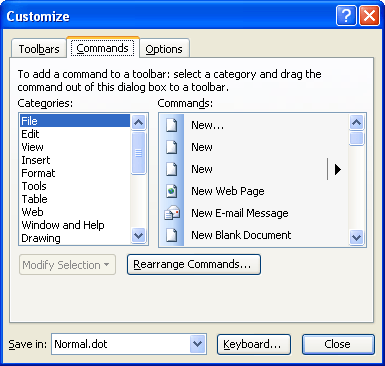Select the New Blank Document command

tap(254, 235)
